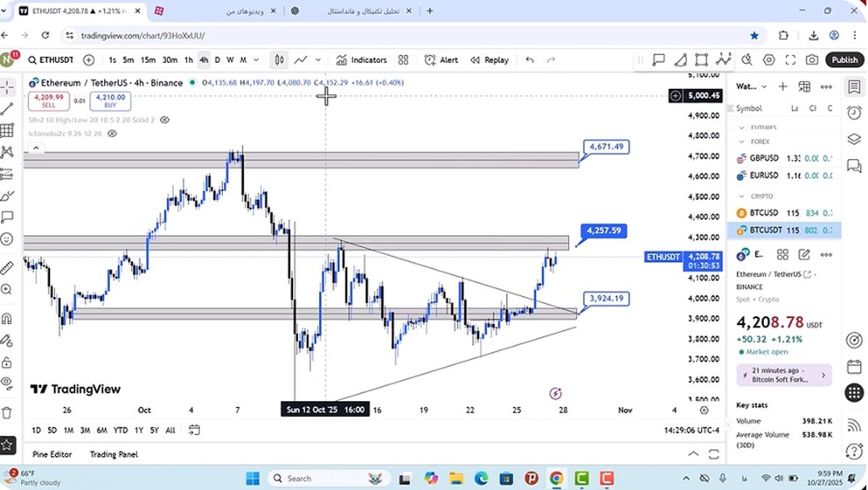The height and width of the screenshot is (490, 868).
Task: Open quick search icon in top toolbar
Action: (746, 60)
